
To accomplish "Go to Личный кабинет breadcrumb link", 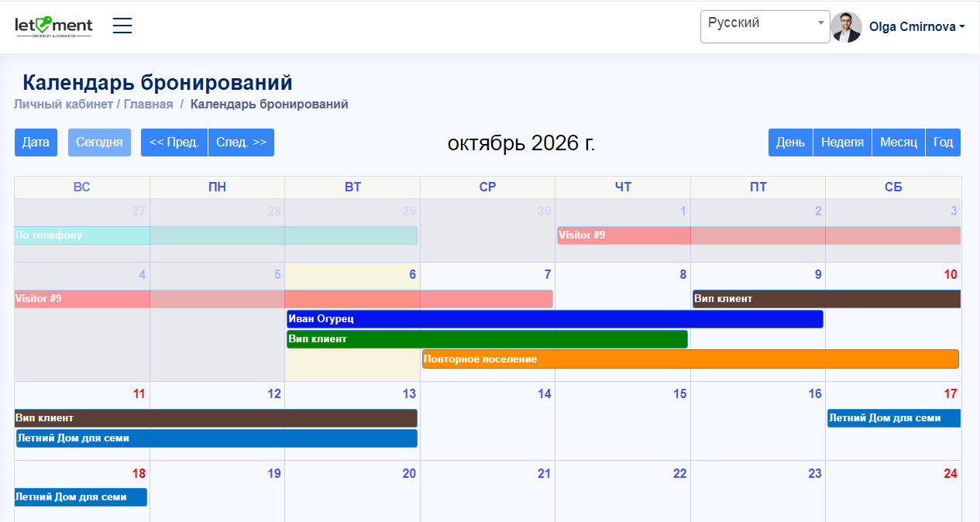I will click(63, 104).
